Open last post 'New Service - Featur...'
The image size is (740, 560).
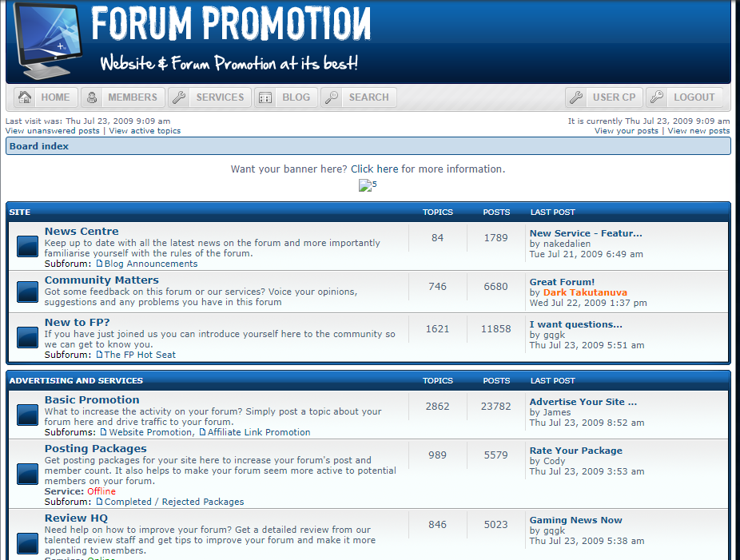click(586, 233)
